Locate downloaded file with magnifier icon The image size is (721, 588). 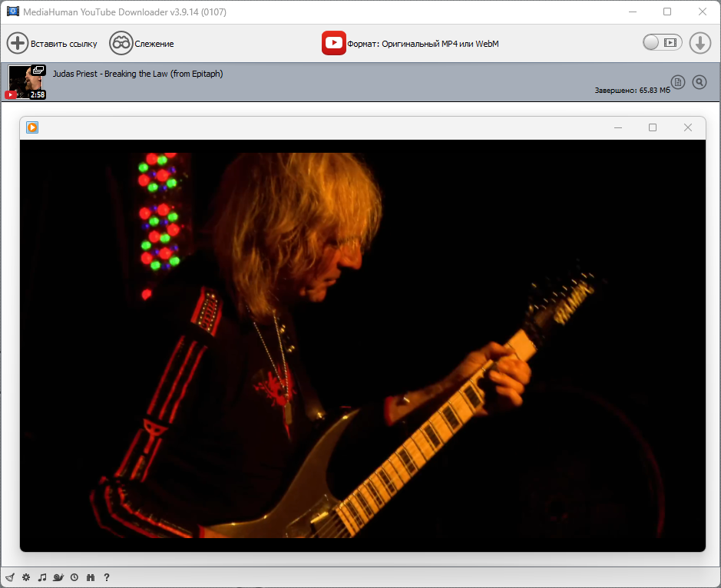pyautogui.click(x=700, y=82)
